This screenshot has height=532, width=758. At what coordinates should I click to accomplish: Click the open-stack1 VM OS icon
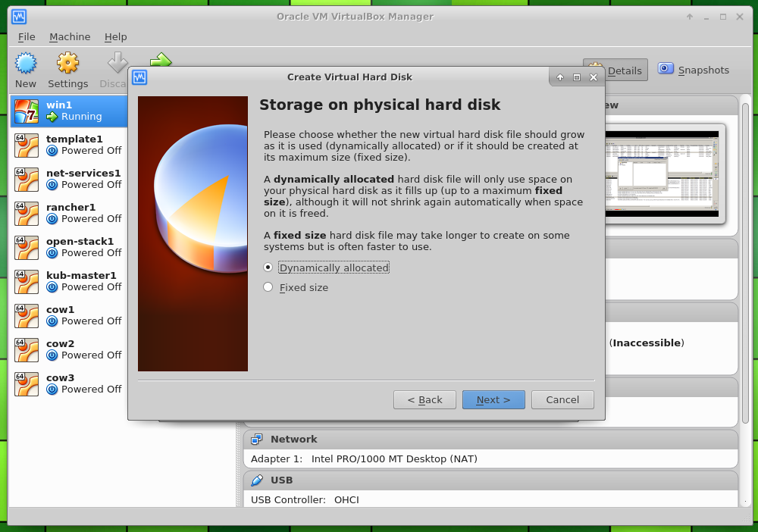pos(26,247)
